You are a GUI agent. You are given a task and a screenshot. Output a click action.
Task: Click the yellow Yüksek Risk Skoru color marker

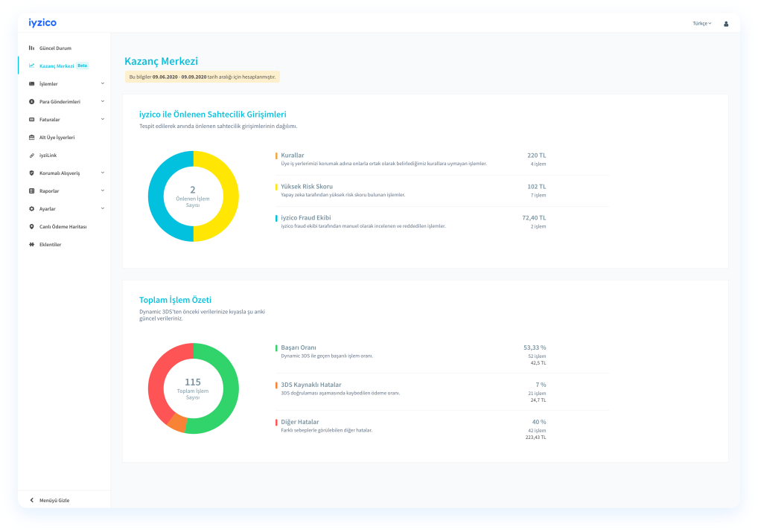276,187
